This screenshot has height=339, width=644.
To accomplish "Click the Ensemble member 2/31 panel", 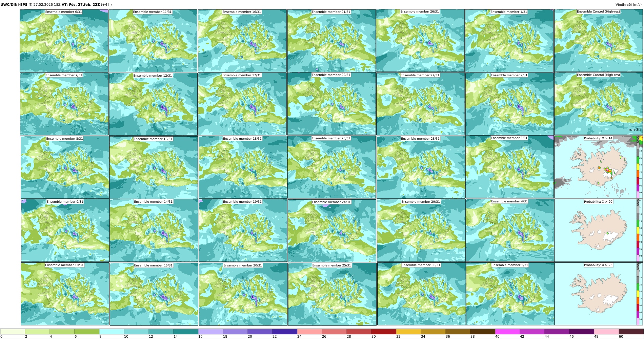I will click(x=509, y=104).
